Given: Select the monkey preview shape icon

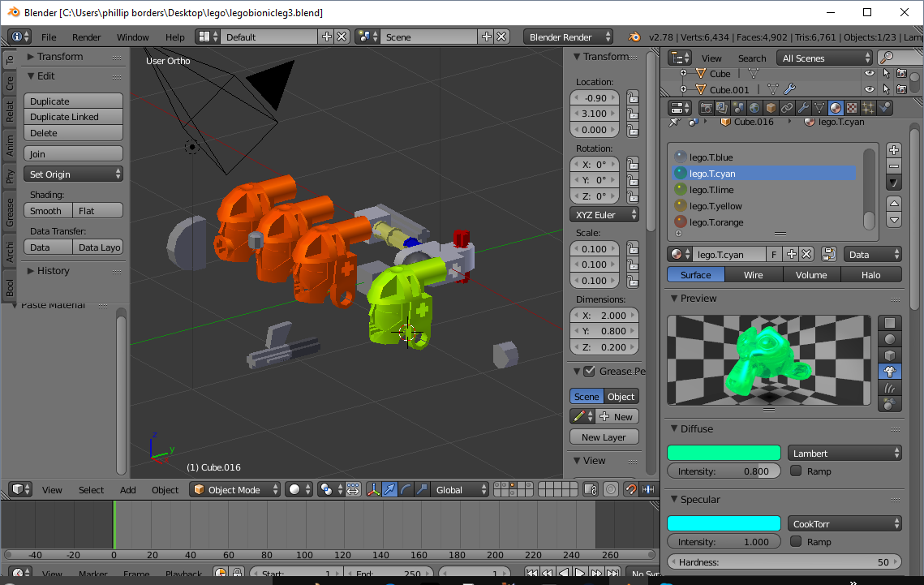Looking at the screenshot, I should [x=890, y=372].
